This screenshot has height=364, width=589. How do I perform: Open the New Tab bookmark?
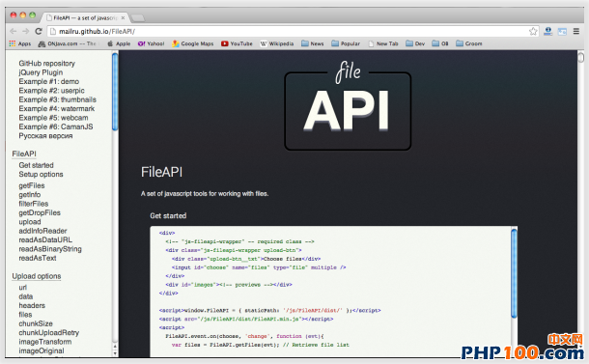(382, 43)
